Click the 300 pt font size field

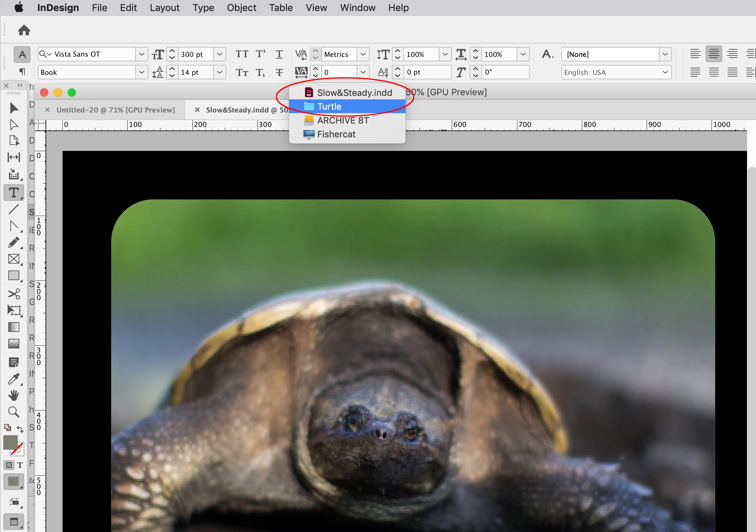[195, 55]
